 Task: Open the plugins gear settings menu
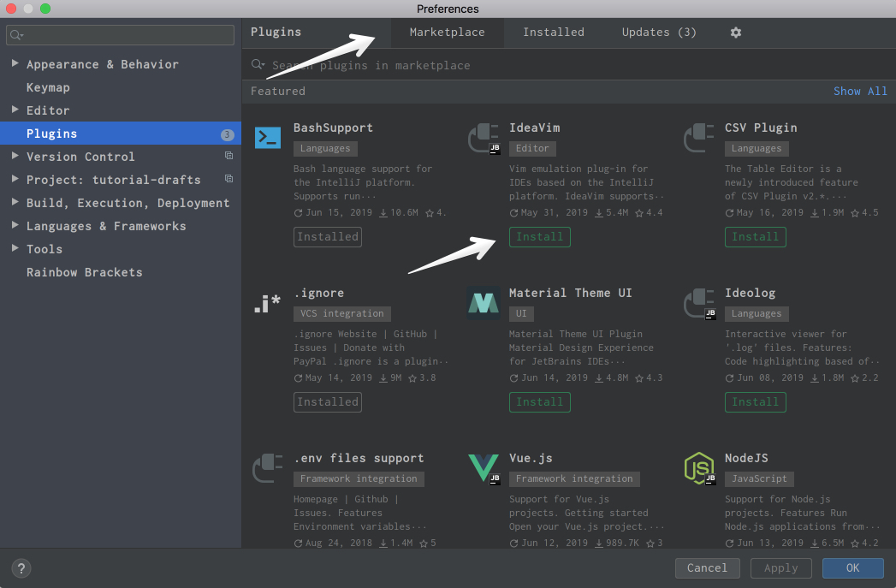coord(736,33)
